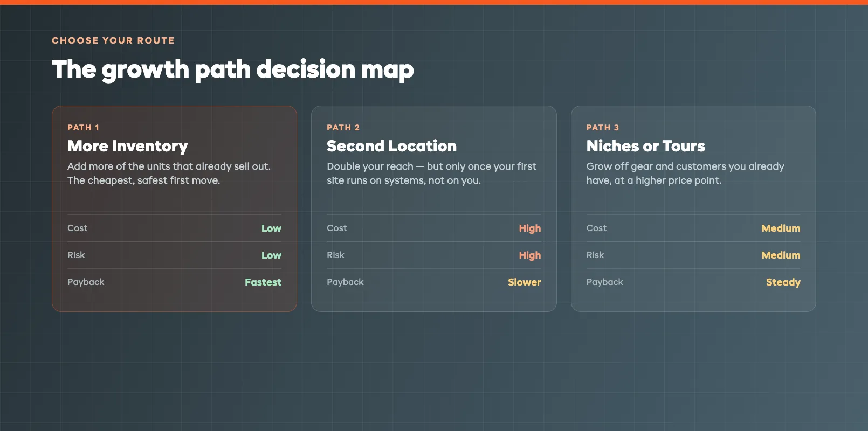Click 'High' risk value in Second Location card
The image size is (868, 431).
point(530,255)
